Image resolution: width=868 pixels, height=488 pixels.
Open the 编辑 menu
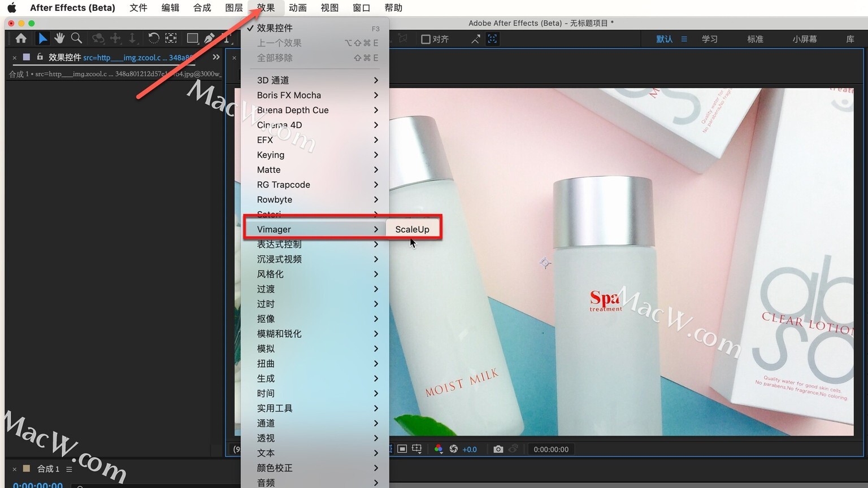pyautogui.click(x=170, y=8)
